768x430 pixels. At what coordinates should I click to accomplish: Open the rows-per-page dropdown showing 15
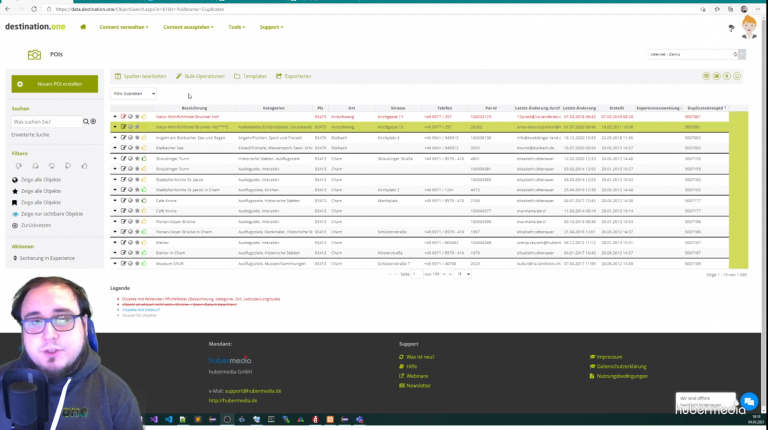[463, 274]
